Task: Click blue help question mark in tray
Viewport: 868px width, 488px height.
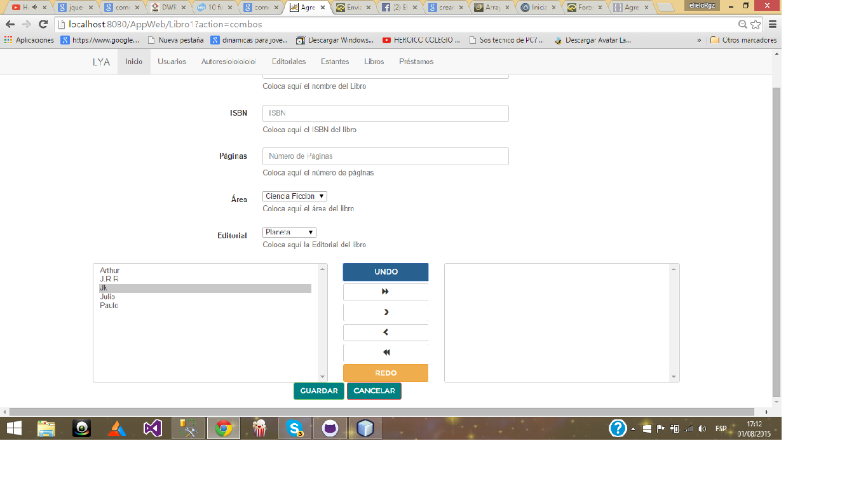Action: (x=618, y=428)
